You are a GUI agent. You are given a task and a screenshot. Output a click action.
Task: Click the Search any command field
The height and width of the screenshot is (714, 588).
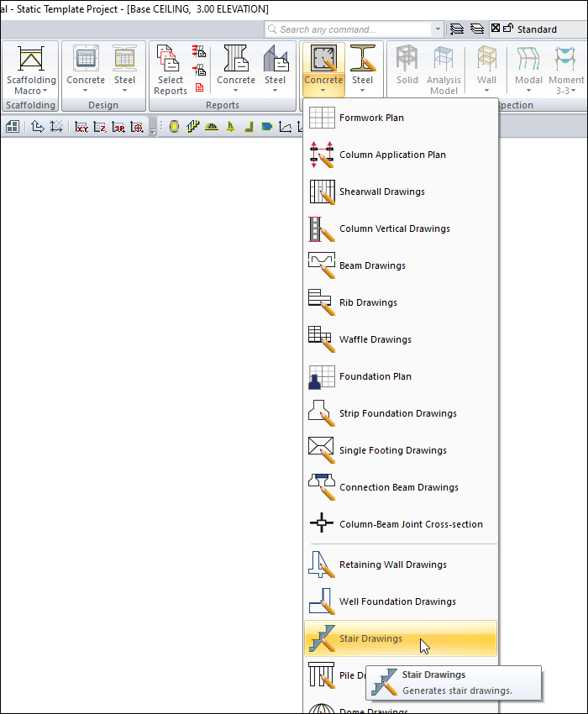[x=349, y=29]
